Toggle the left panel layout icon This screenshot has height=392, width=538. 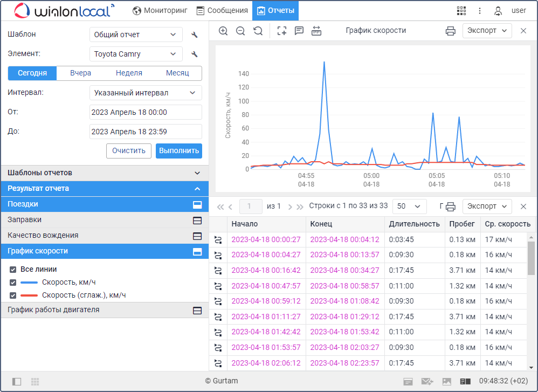17,381
